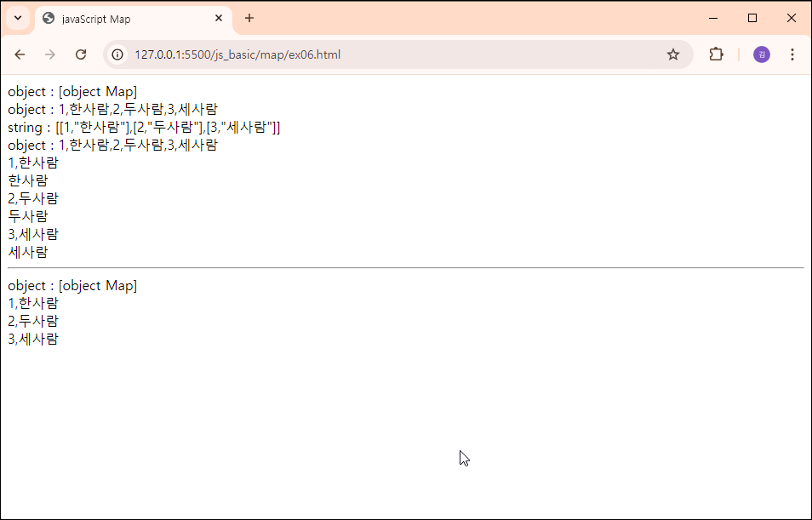Click the string : [[1,"한사람"]... line

click(144, 128)
